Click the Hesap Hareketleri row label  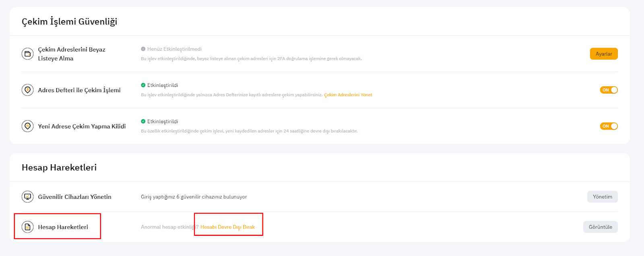point(63,227)
